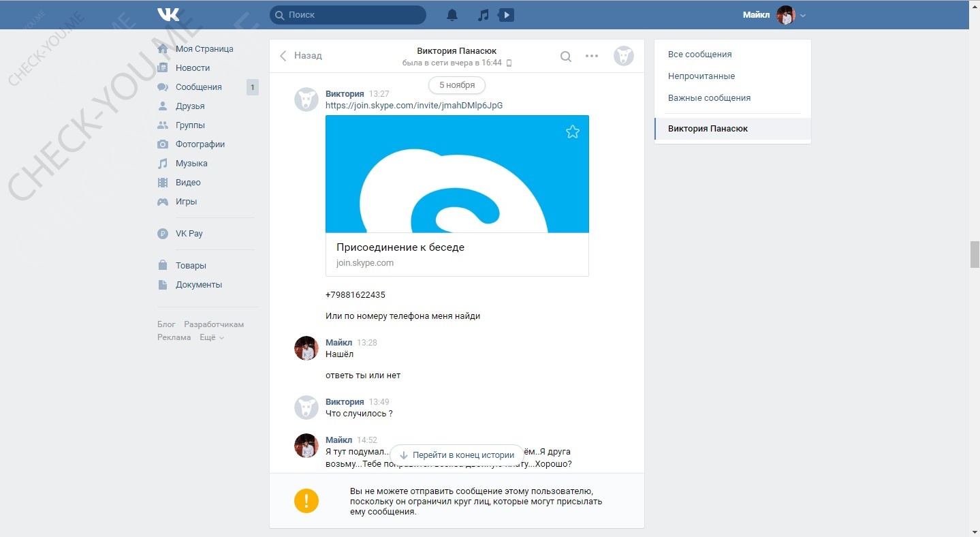Viewport: 980px width, 537px height.
Task: Search within the conversation via the magnifier icon
Action: click(x=566, y=57)
